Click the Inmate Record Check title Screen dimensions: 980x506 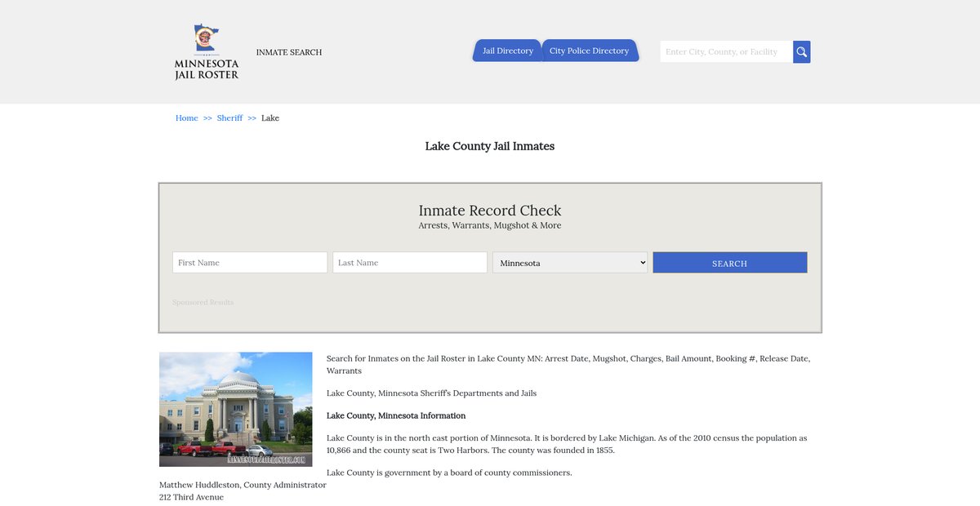(x=490, y=211)
